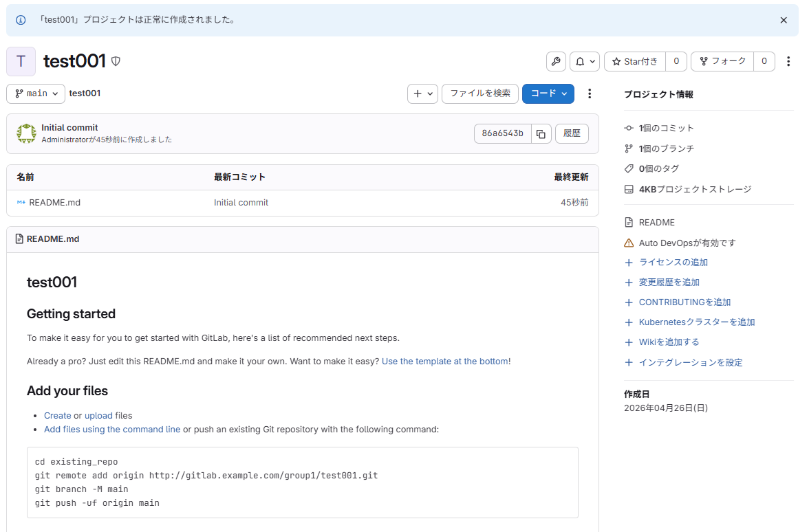Image resolution: width=809 pixels, height=532 pixels.
Task: Open README.md file in file list
Action: 54,203
